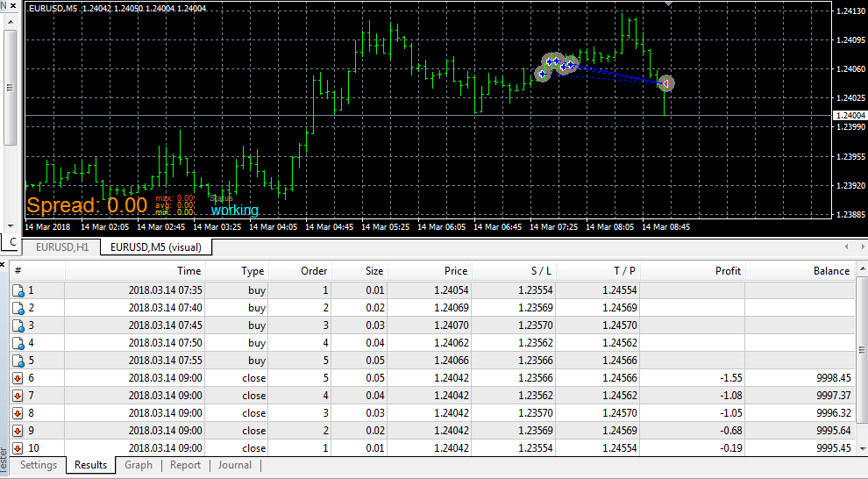
Task: Select the EURUSD,M5 (visual) chart tab
Action: pyautogui.click(x=156, y=247)
